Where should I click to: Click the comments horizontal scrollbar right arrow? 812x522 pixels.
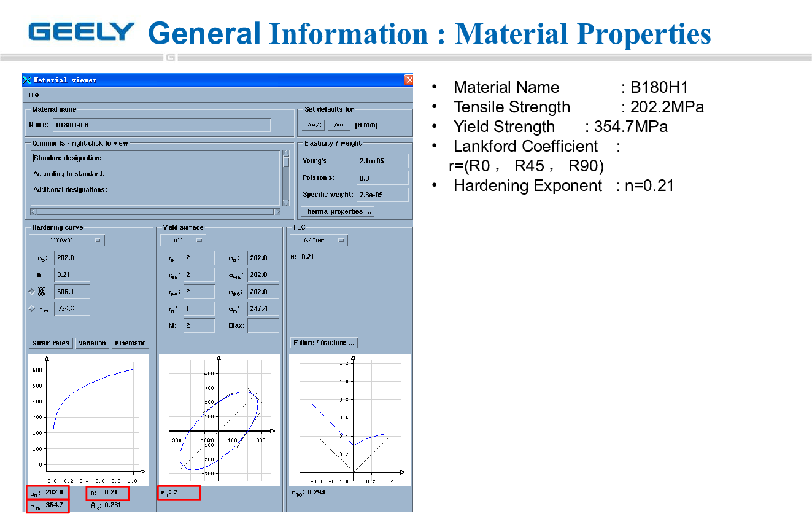click(x=277, y=211)
